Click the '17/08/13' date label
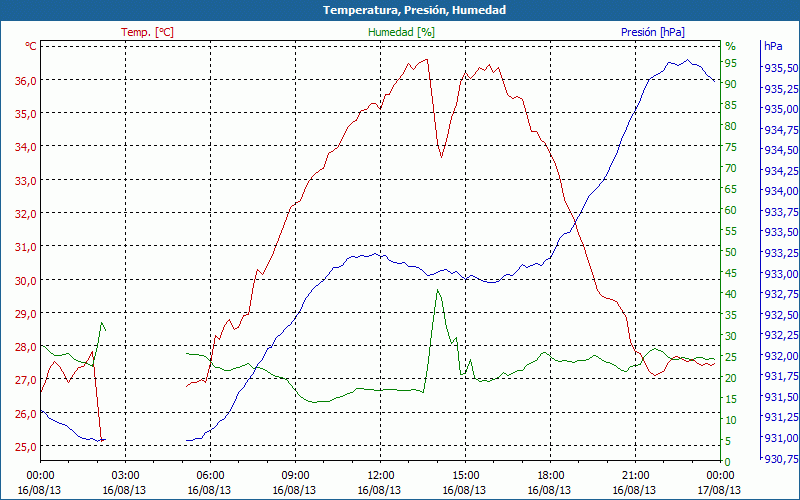 pos(719,490)
